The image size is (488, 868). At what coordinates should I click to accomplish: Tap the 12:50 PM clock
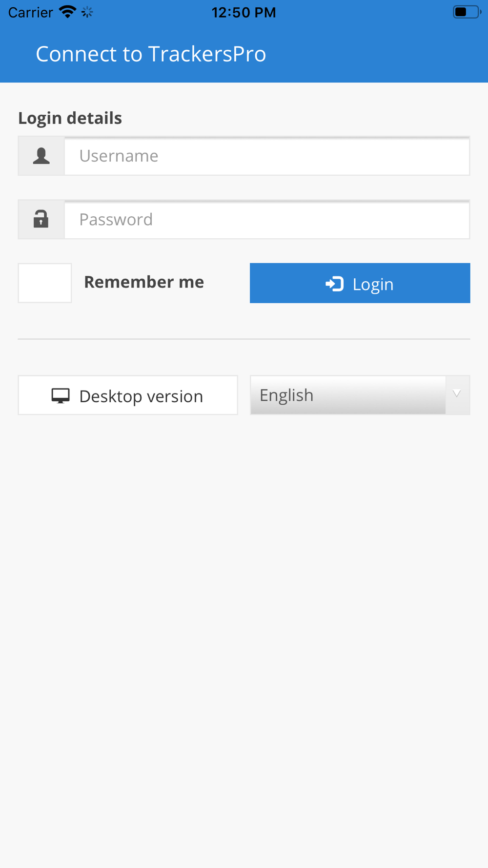point(244,12)
